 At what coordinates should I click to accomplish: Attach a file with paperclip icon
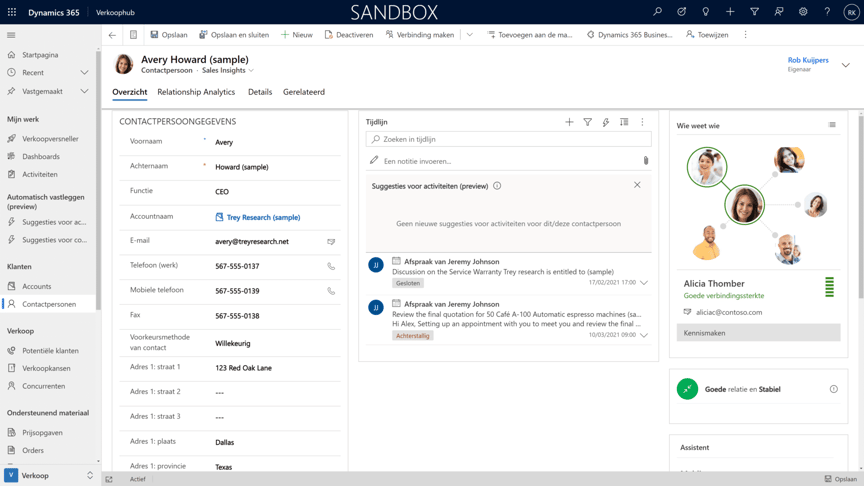click(646, 161)
